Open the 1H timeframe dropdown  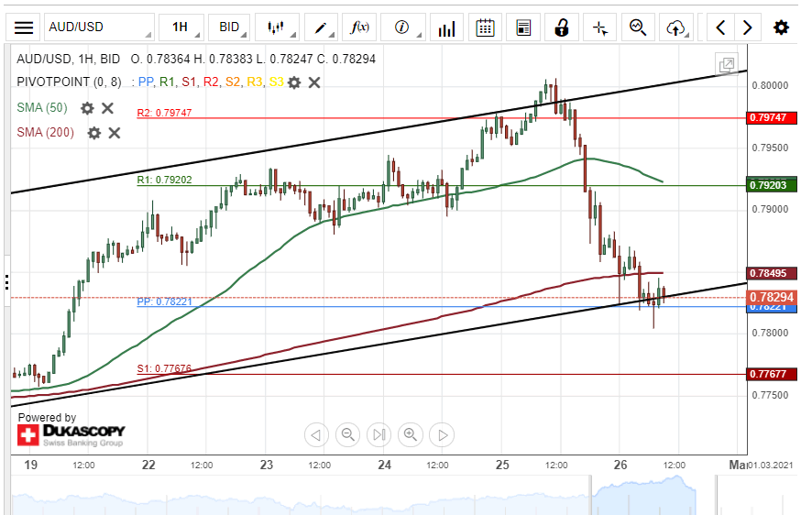[181, 27]
